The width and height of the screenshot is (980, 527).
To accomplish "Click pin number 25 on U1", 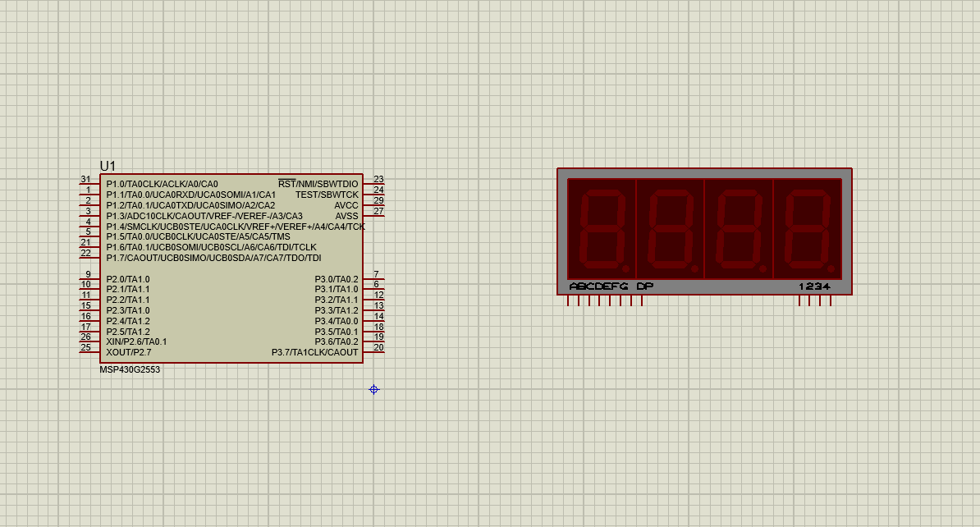I will [x=85, y=347].
